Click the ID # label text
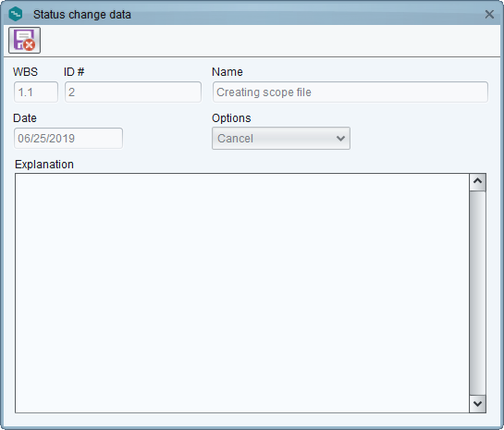 pos(74,72)
